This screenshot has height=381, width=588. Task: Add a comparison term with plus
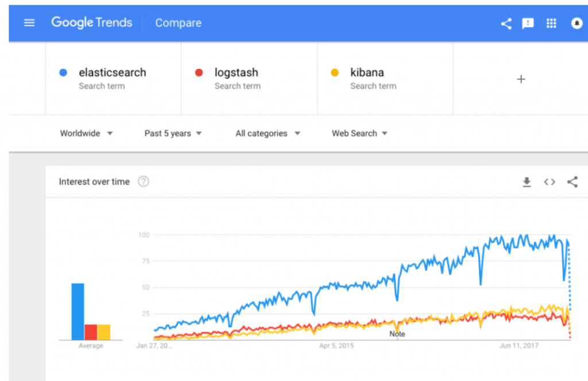pyautogui.click(x=521, y=79)
